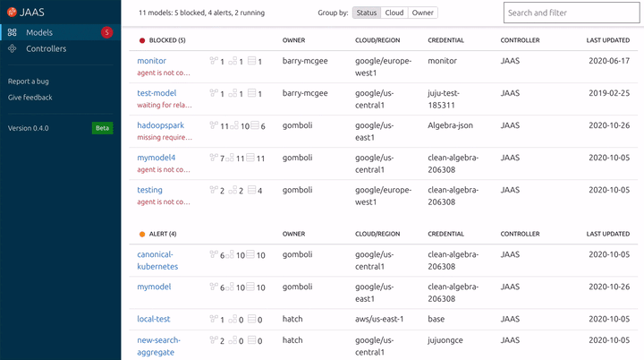The image size is (644, 360).
Task: Click the orange Alert status dot
Action: coord(142,234)
